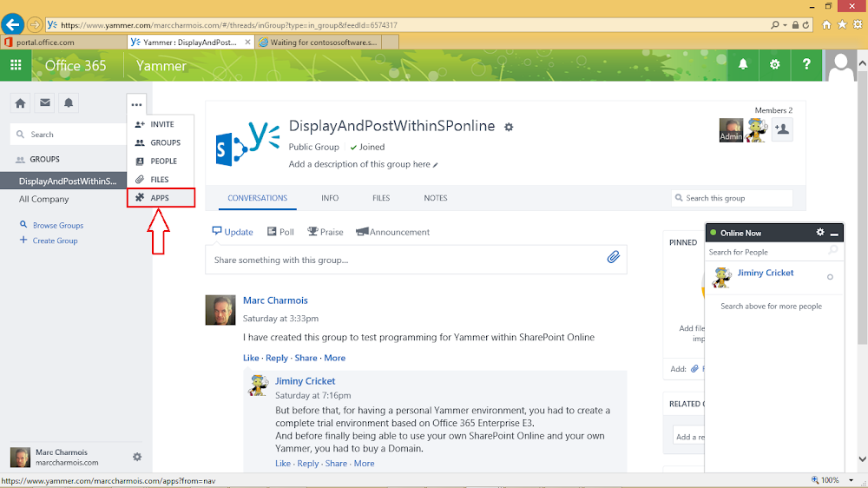Viewport: 868px width, 488px height.
Task: Switch to the group FILES tab
Action: click(x=381, y=198)
